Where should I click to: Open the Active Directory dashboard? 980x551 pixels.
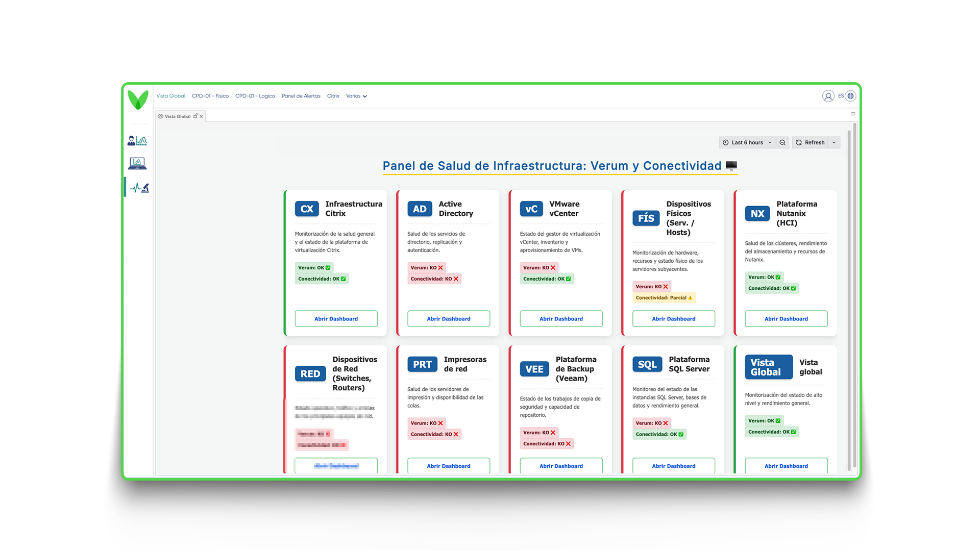pyautogui.click(x=449, y=319)
